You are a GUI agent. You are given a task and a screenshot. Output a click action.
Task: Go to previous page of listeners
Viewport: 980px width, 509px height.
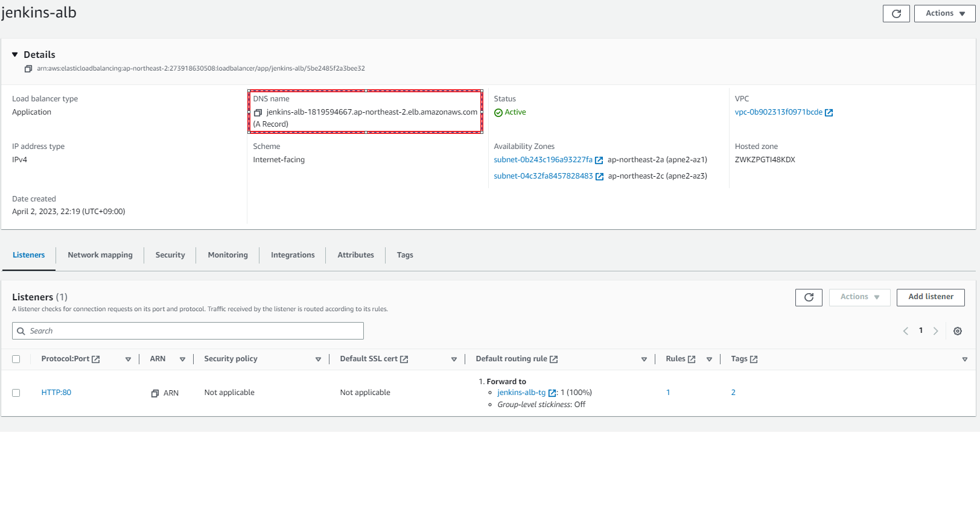906,331
